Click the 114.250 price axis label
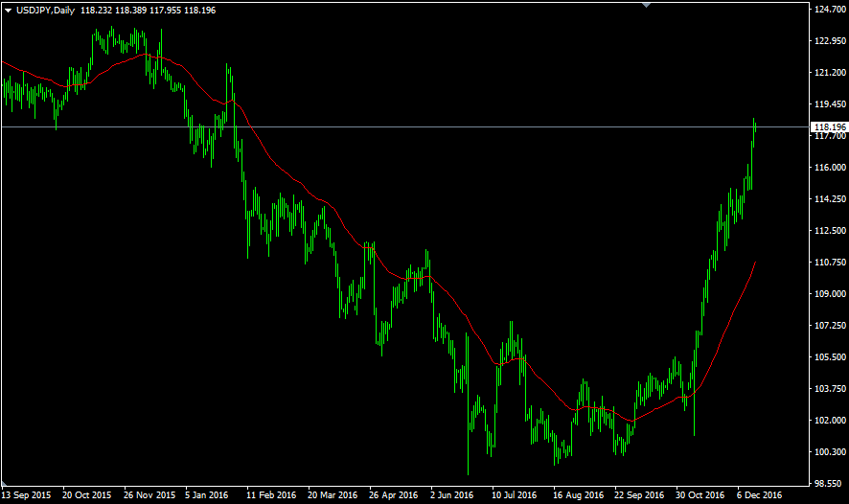This screenshot has width=849, height=504. (830, 199)
